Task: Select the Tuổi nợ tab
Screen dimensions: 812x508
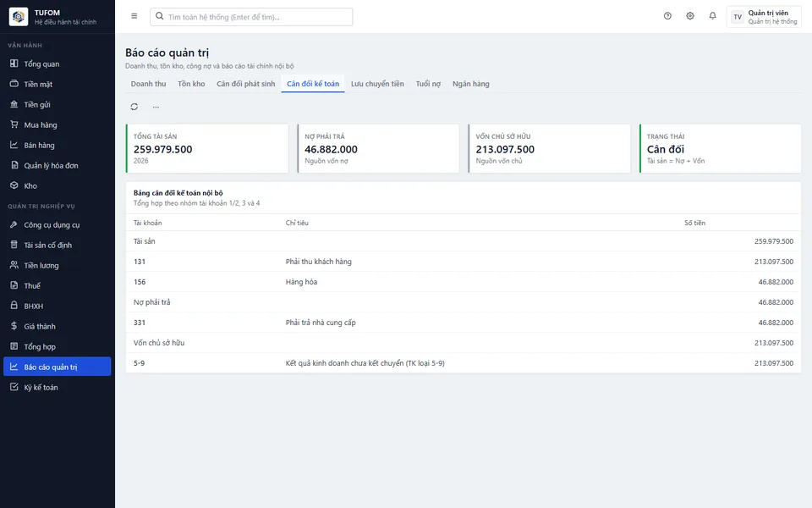Action: click(x=428, y=84)
